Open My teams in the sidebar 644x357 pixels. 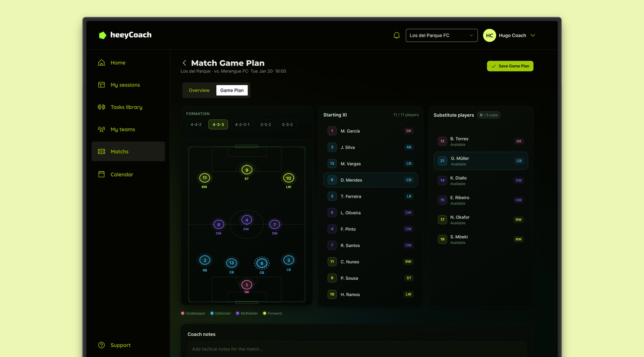pos(128,129)
